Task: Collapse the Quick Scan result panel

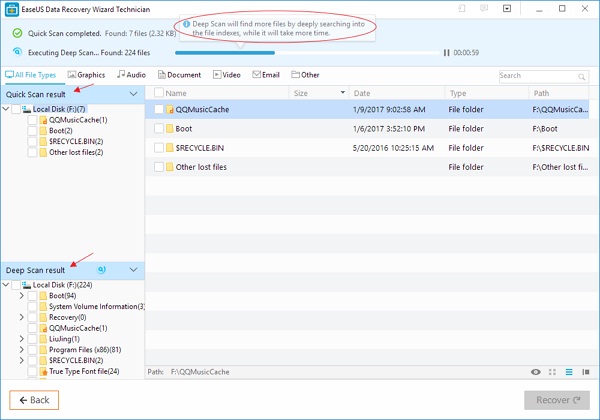Action: (x=134, y=93)
